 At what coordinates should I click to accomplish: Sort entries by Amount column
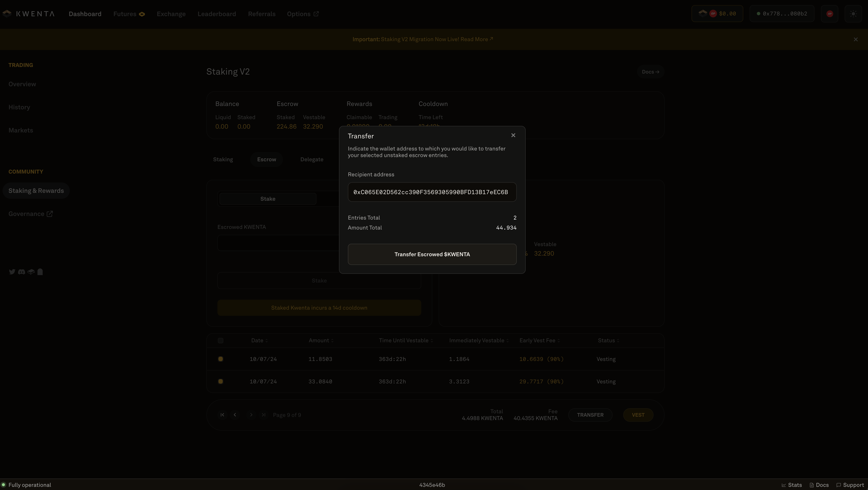click(x=321, y=340)
